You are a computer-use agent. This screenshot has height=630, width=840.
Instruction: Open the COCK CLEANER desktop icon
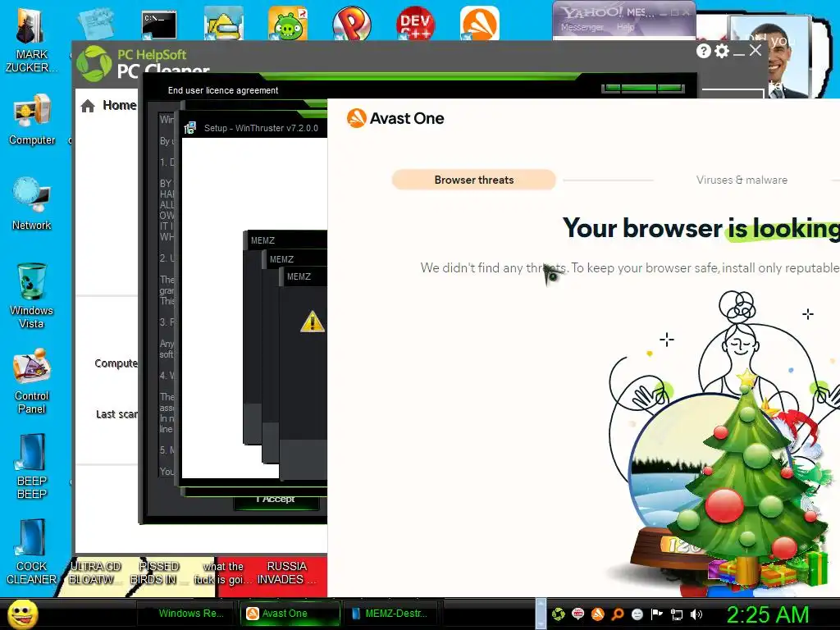tap(32, 552)
